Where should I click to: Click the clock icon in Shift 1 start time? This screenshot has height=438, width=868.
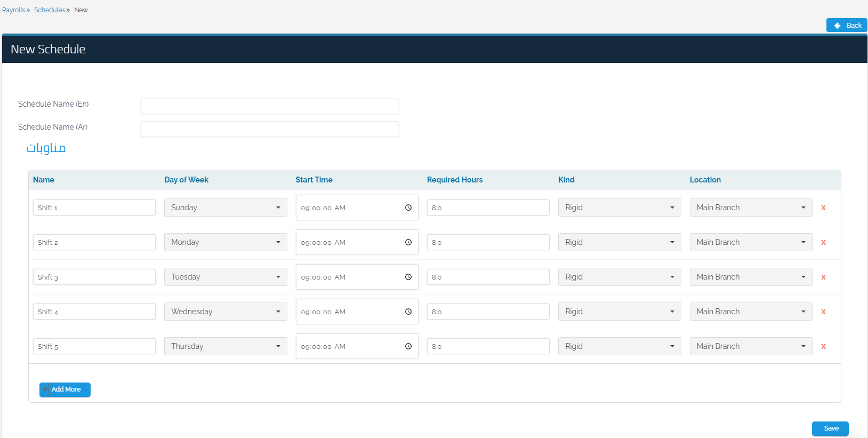[408, 208]
